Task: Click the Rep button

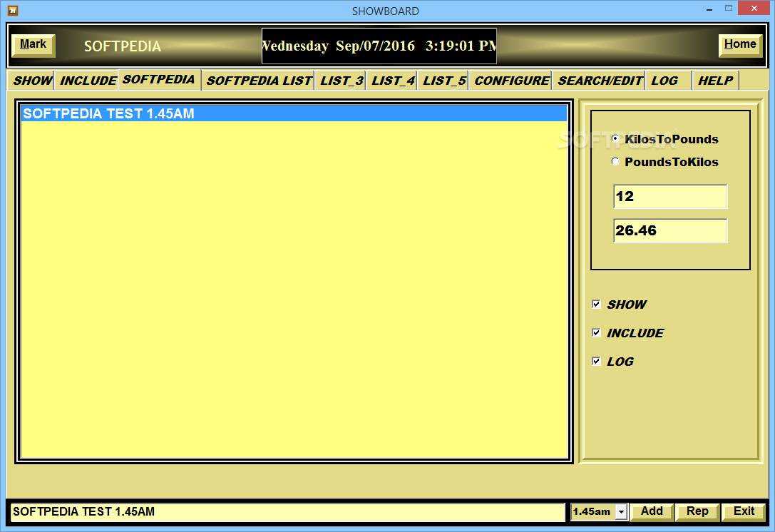Action: click(697, 512)
